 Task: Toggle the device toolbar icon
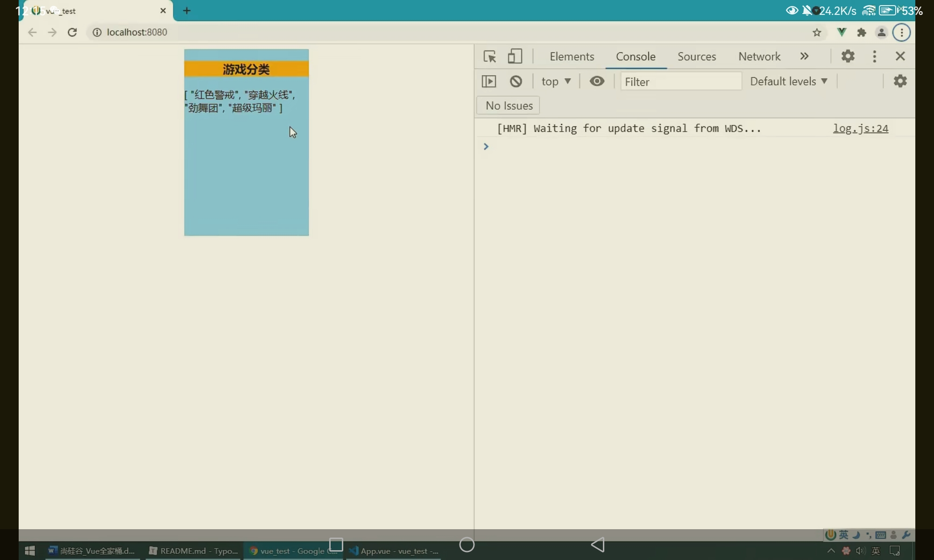coord(515,56)
